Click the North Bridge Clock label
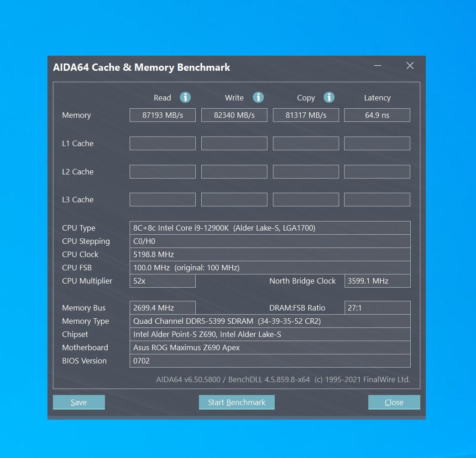 (x=303, y=281)
